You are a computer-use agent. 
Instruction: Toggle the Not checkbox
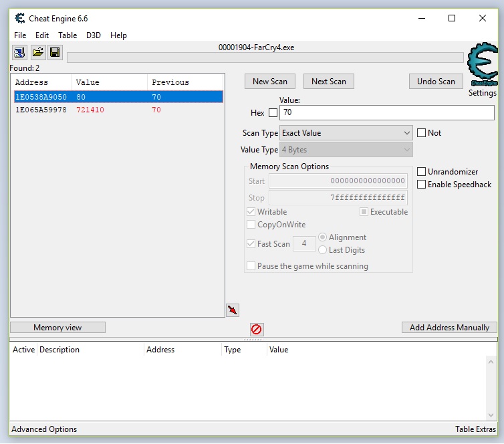coord(422,133)
